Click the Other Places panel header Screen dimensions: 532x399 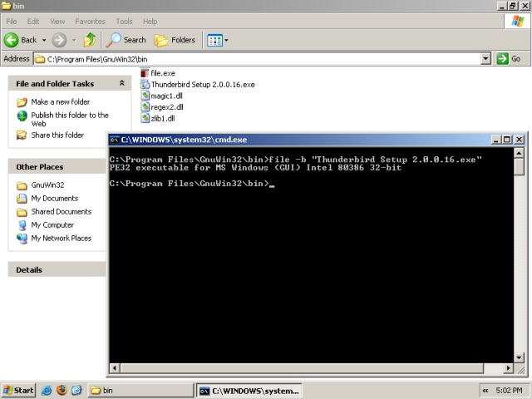(x=57, y=166)
